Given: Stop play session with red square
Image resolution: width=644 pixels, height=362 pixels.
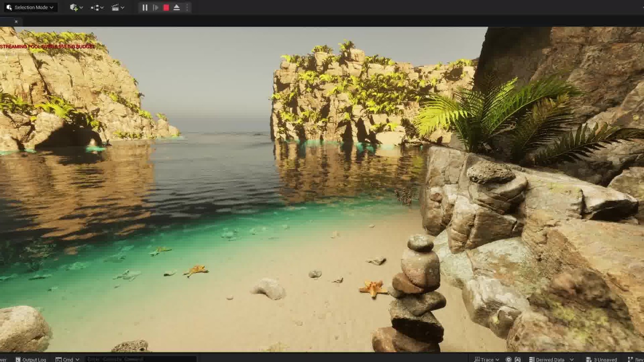Looking at the screenshot, I should 166,8.
